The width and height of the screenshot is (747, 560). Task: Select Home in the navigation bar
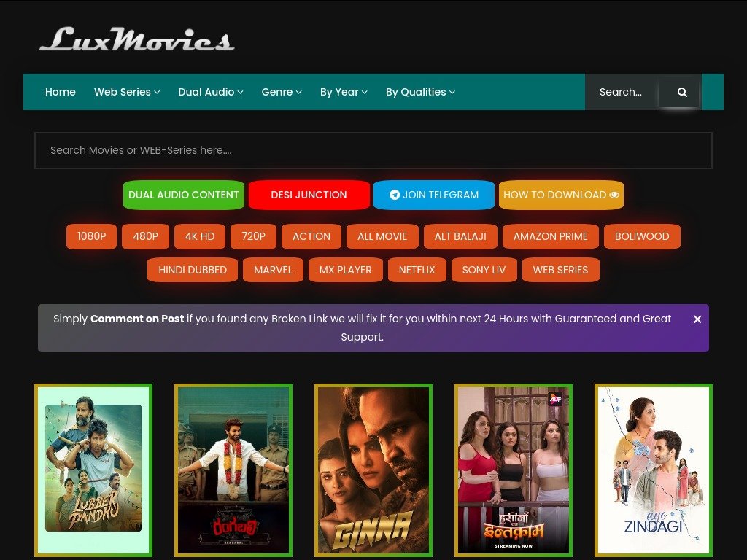60,92
